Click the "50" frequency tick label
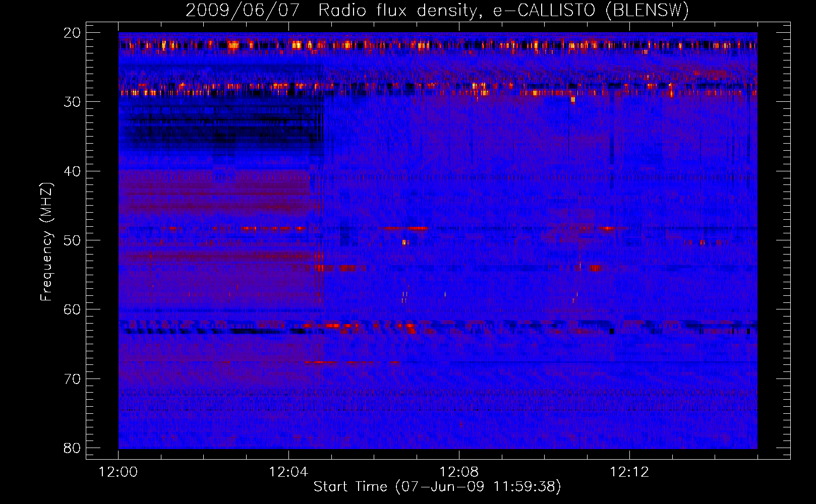The width and height of the screenshot is (816, 504). [x=73, y=240]
